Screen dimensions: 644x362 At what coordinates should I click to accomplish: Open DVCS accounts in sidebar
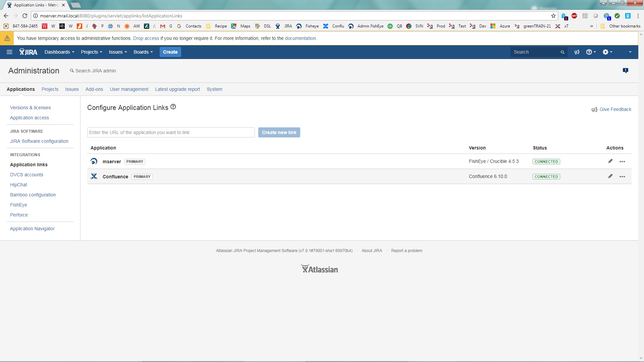click(26, 175)
